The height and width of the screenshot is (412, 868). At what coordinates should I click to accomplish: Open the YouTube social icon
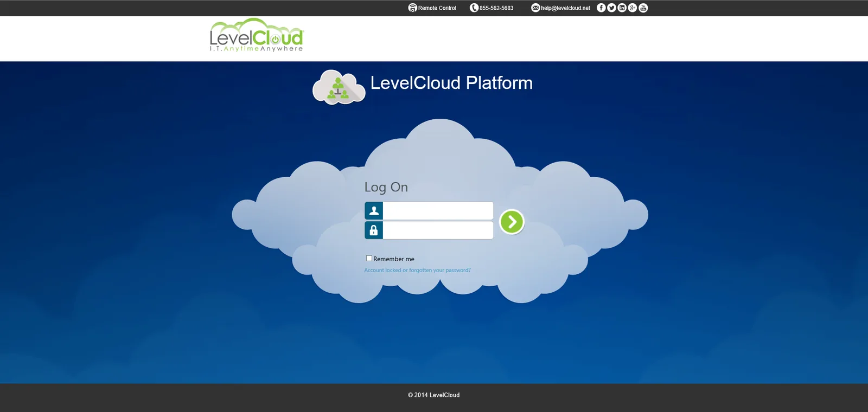coord(643,8)
